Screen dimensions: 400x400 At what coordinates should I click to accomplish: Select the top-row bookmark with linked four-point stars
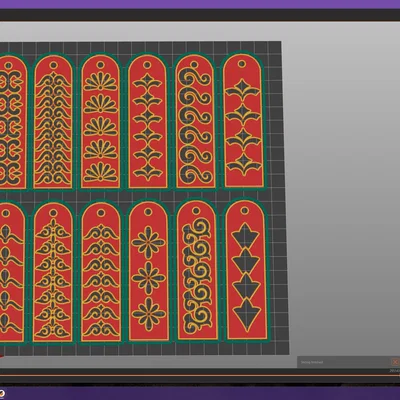tap(148, 122)
